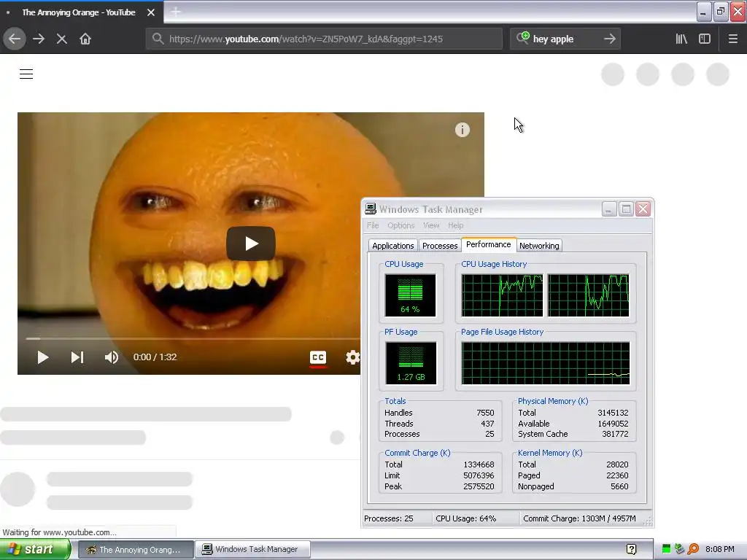Image resolution: width=747 pixels, height=560 pixels.
Task: Seek on the video progress bar
Action: (x=193, y=338)
